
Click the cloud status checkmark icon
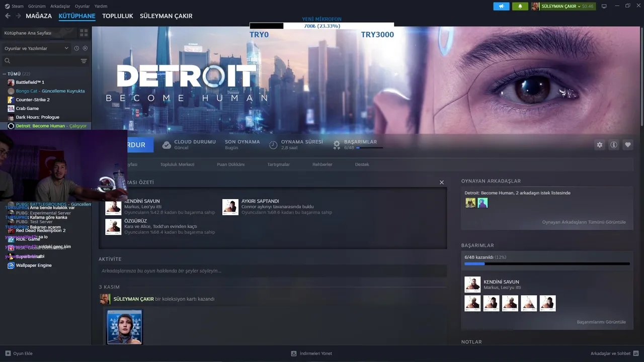pyautogui.click(x=167, y=145)
